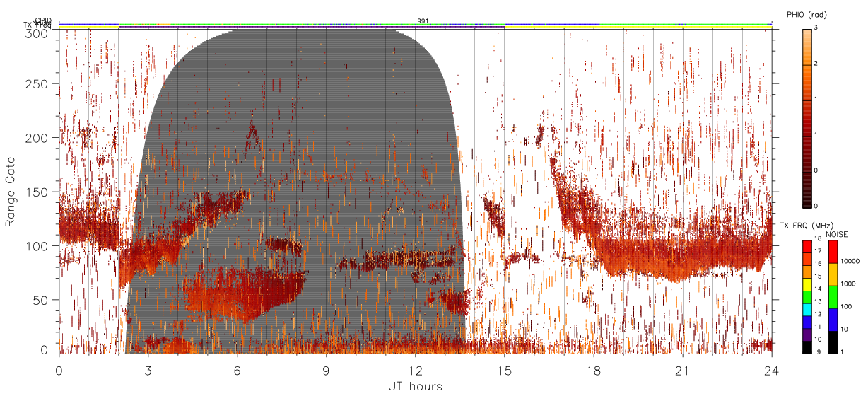Image resolution: width=868 pixels, height=401 pixels.
Task: Pick black swatch in NOISE legend
Action: click(833, 342)
